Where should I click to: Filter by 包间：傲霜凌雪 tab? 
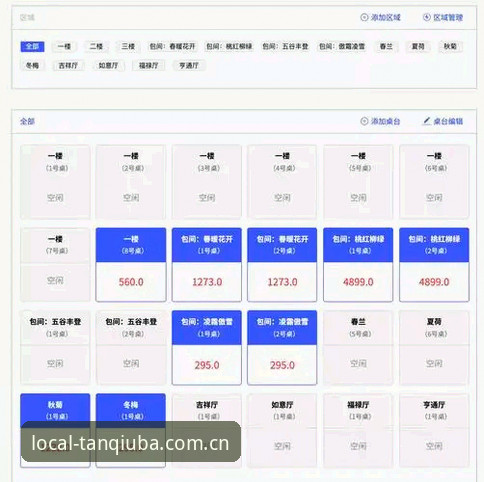tap(342, 46)
